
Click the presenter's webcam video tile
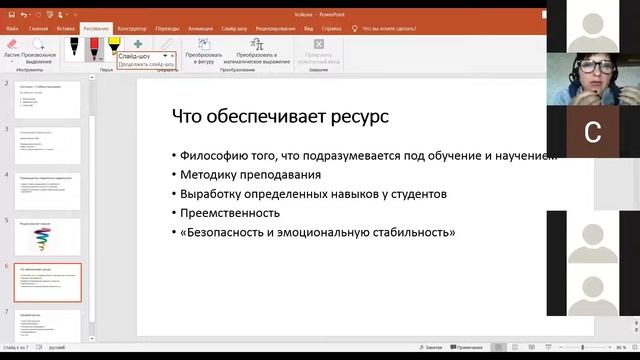click(x=593, y=79)
